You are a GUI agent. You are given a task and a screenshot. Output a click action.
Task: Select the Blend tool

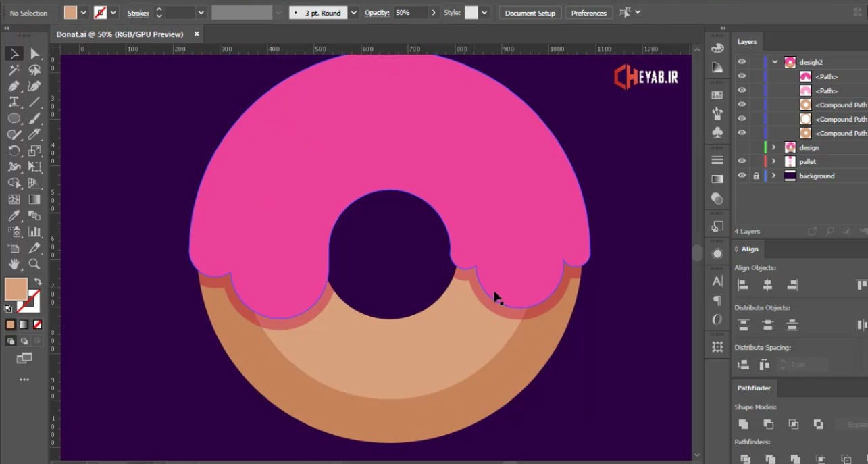(34, 215)
